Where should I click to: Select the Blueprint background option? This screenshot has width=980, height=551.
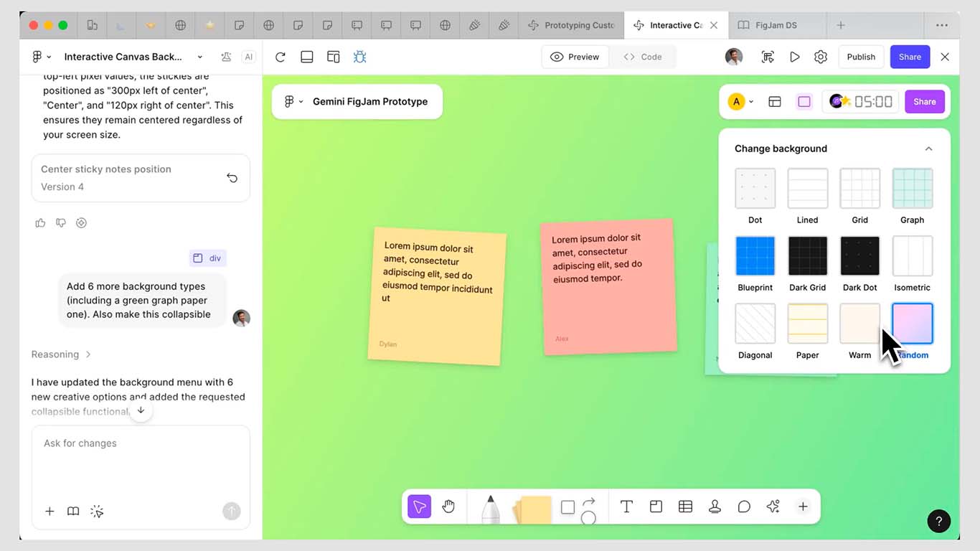755,255
